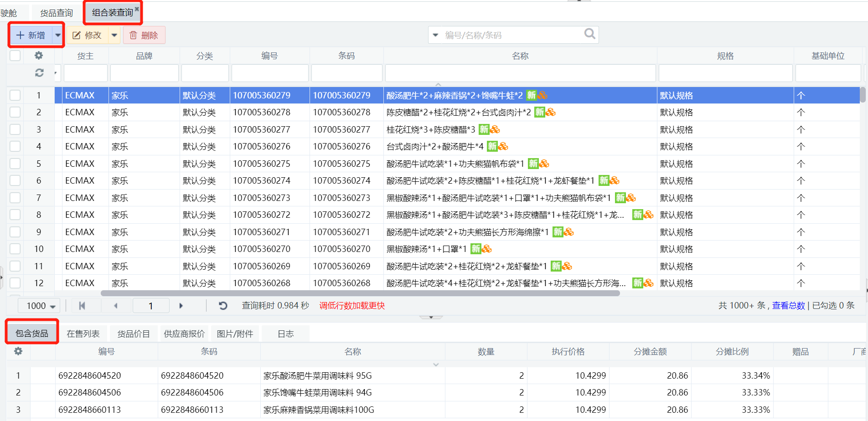The width and height of the screenshot is (868, 421).
Task: Click the 查看总数 link
Action: click(x=788, y=305)
